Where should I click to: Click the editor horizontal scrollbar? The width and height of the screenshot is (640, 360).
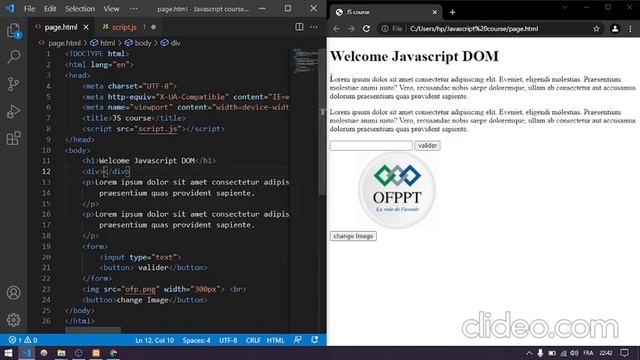pos(93,329)
